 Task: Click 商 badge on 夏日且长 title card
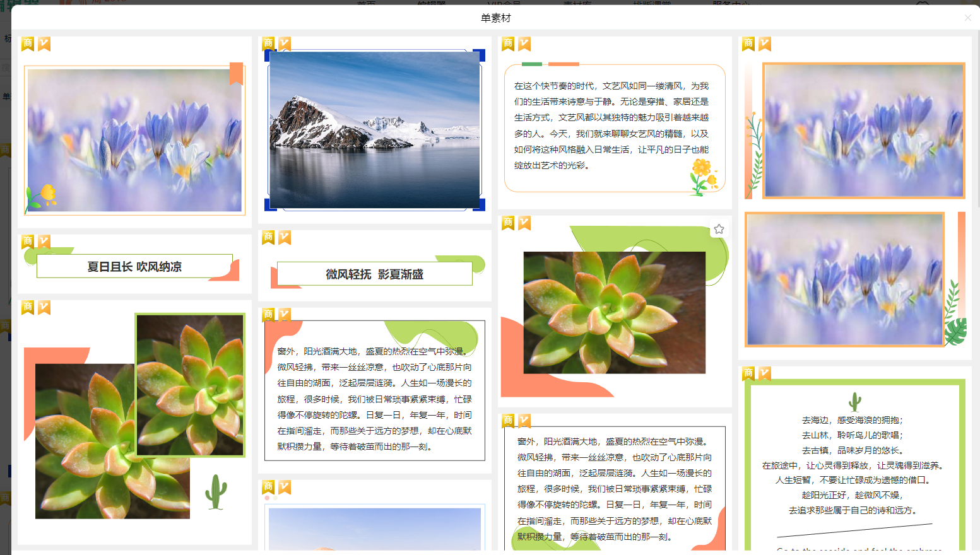click(x=28, y=242)
